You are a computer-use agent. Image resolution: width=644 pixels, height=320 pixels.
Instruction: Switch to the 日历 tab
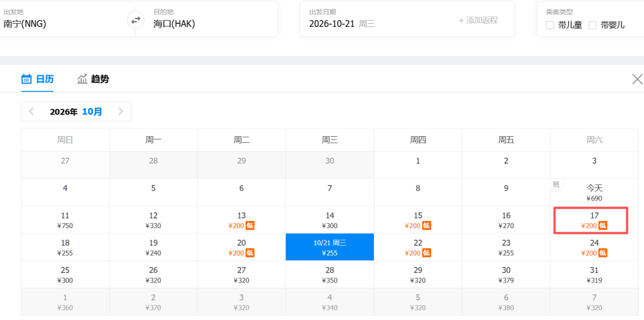[38, 79]
